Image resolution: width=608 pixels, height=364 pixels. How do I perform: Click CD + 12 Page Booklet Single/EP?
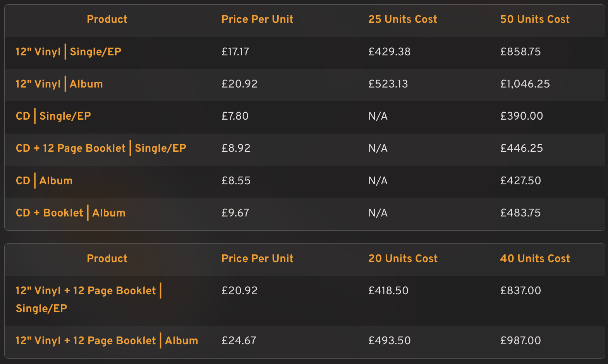click(101, 148)
